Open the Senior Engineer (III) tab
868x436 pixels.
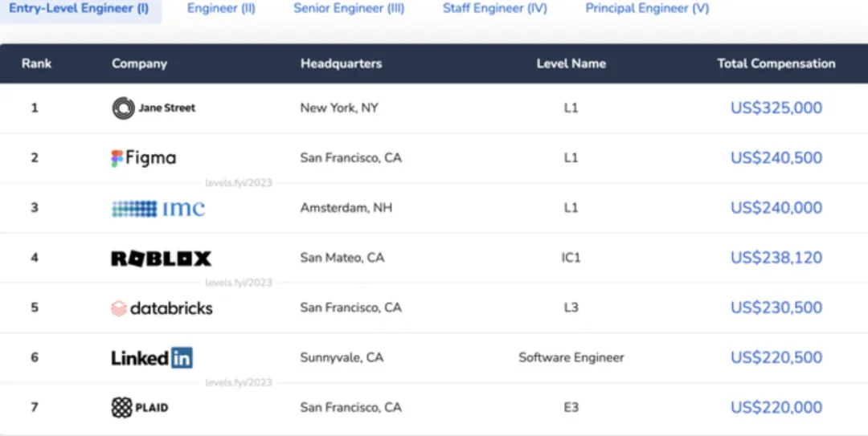click(349, 9)
